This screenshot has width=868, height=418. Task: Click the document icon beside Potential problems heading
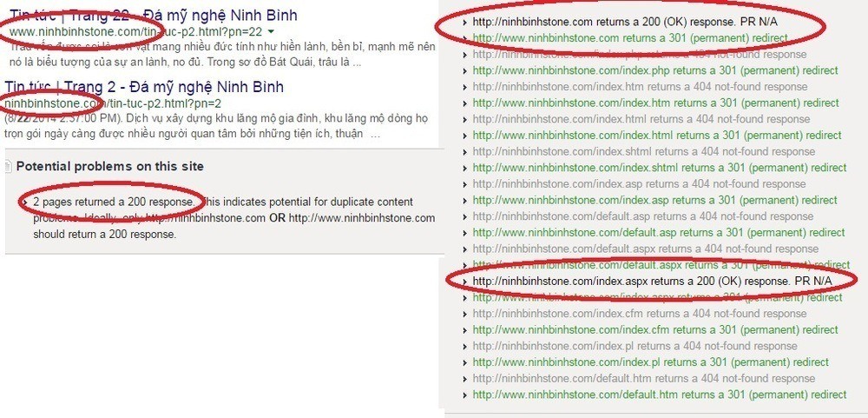[8, 166]
